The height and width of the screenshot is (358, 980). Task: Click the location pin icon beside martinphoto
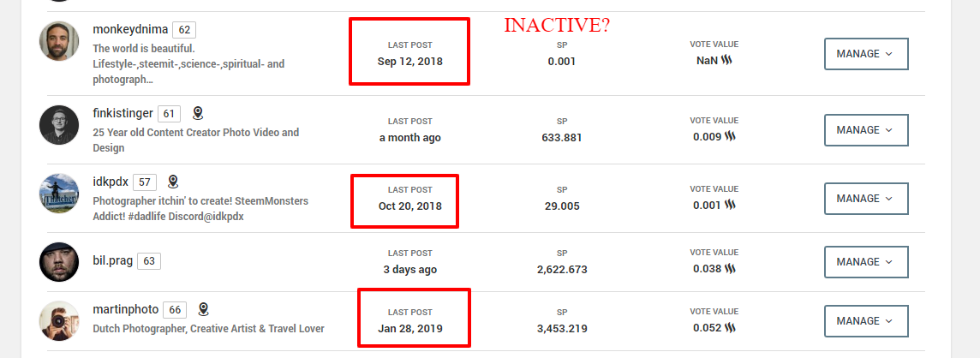tap(203, 309)
